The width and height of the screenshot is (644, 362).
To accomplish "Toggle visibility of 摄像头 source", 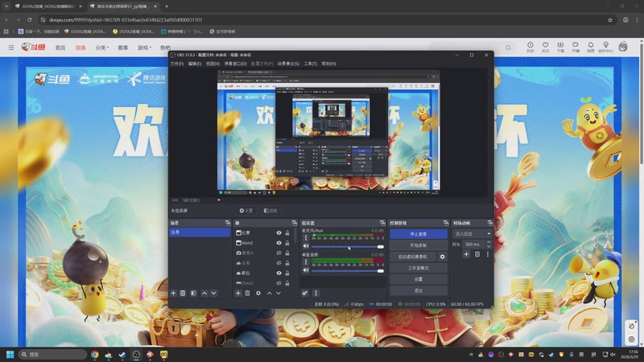I will (279, 253).
